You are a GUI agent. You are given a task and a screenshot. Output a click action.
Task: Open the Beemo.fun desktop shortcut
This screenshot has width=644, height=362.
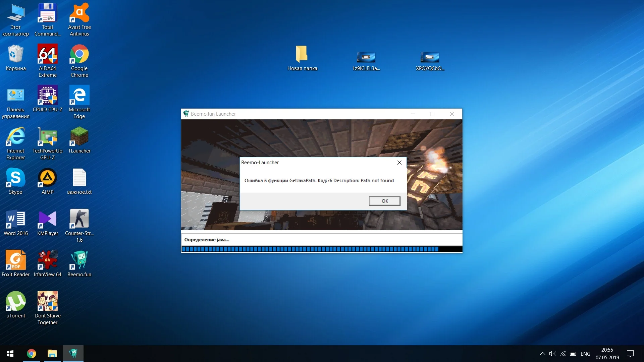[x=79, y=260]
